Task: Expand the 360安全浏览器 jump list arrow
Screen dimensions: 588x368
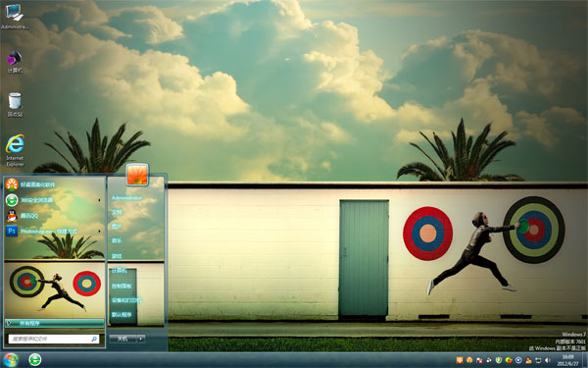Action: 99,200
